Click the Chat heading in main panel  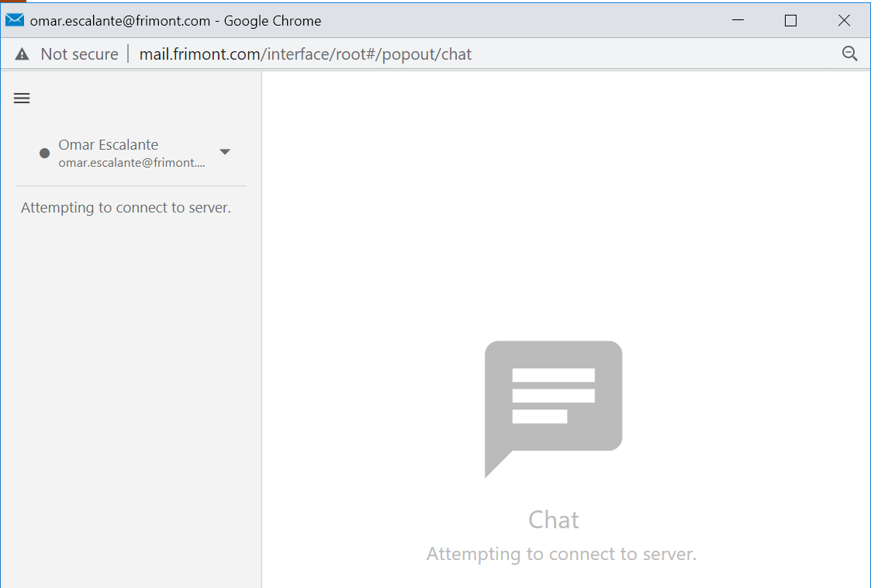pyautogui.click(x=553, y=520)
